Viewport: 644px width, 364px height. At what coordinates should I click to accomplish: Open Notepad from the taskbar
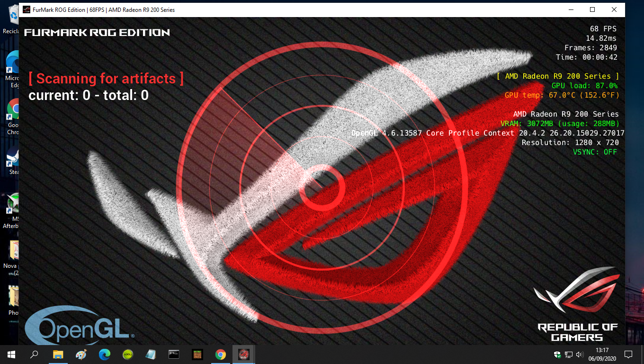(151, 354)
